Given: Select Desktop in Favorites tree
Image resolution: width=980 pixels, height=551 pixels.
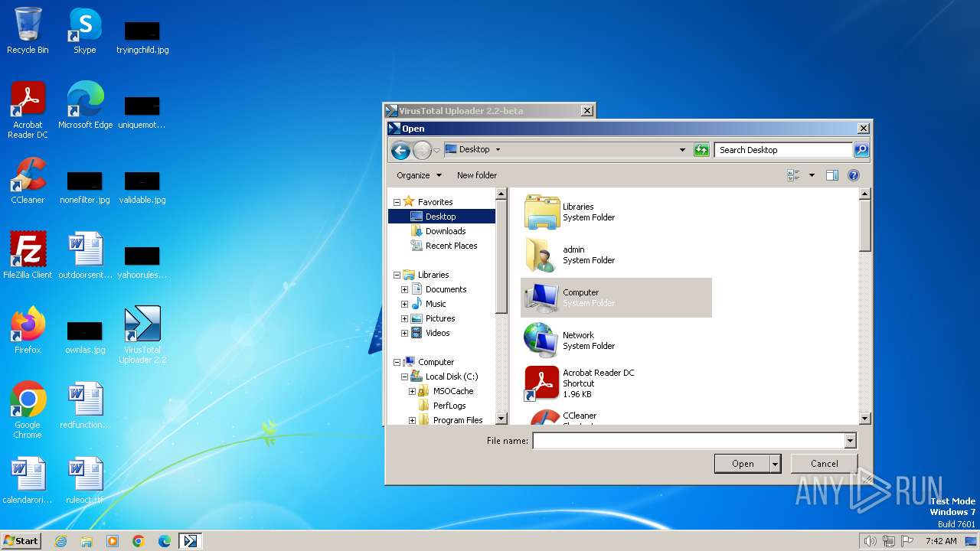Looking at the screenshot, I should pyautogui.click(x=442, y=217).
